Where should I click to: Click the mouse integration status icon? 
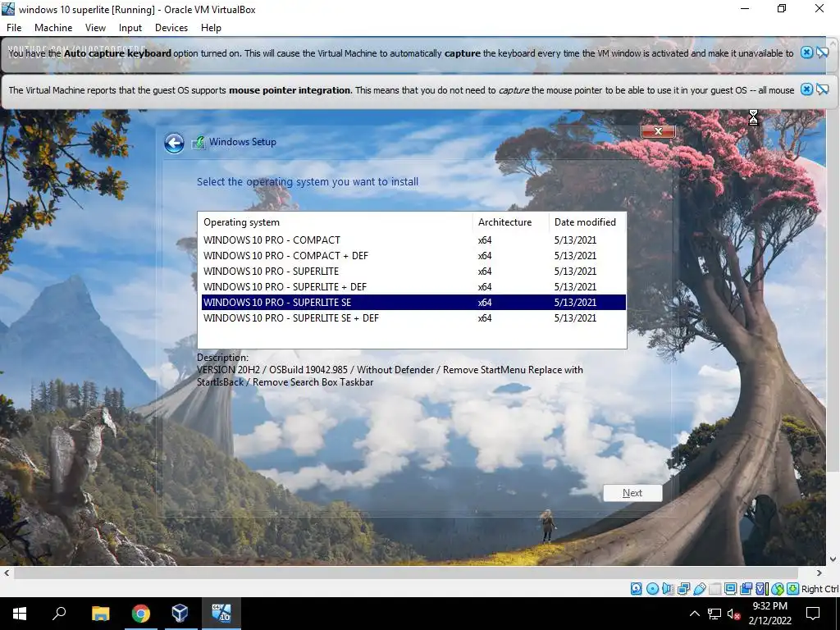pos(778,589)
